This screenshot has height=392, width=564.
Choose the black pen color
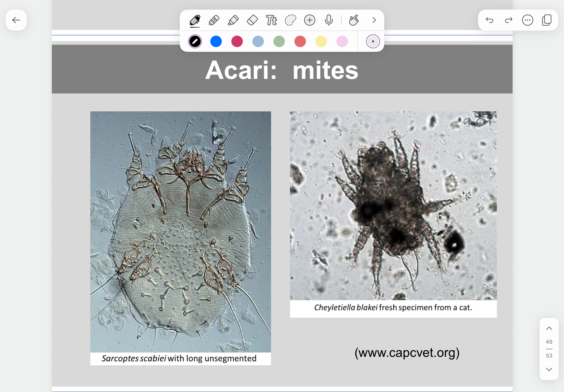pyautogui.click(x=195, y=41)
